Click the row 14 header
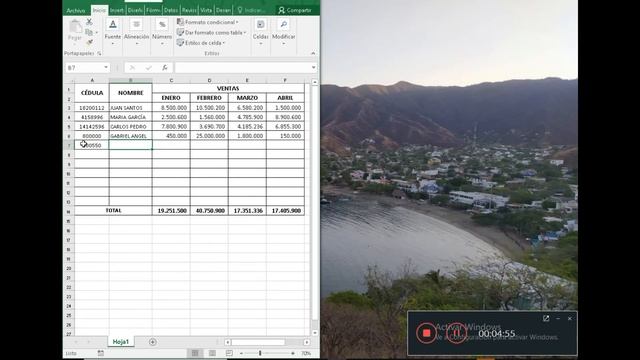The width and height of the screenshot is (640, 360). tap(69, 212)
